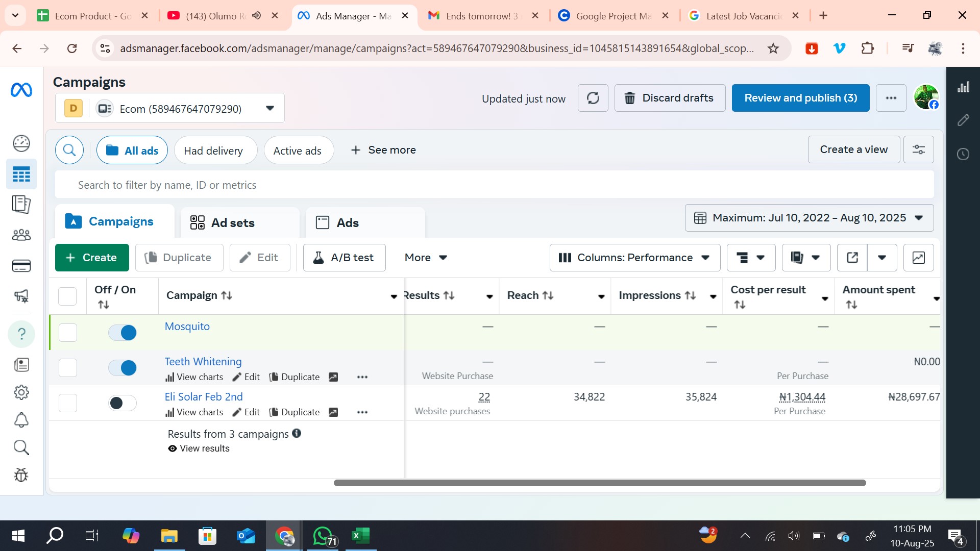Open Notifications bell icon

pyautogui.click(x=21, y=420)
